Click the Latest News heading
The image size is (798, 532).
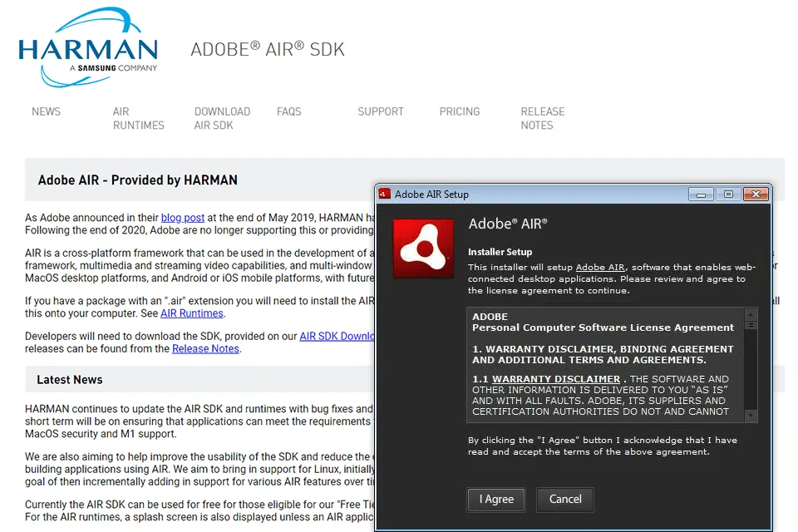70,380
